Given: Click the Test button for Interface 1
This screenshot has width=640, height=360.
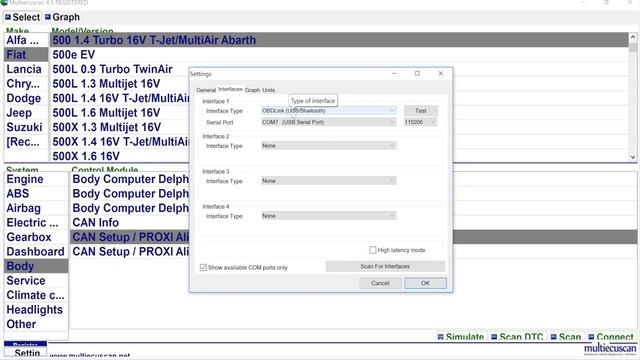Looking at the screenshot, I should point(421,111).
